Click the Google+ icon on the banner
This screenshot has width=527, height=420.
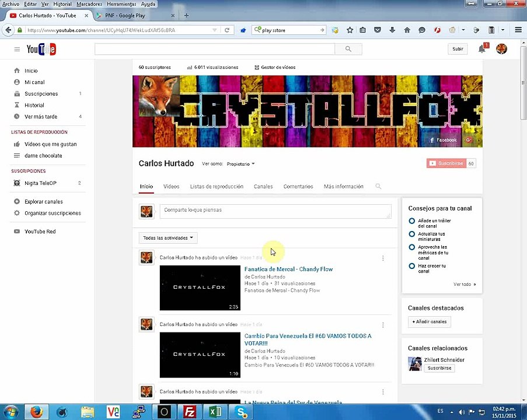coord(469,140)
